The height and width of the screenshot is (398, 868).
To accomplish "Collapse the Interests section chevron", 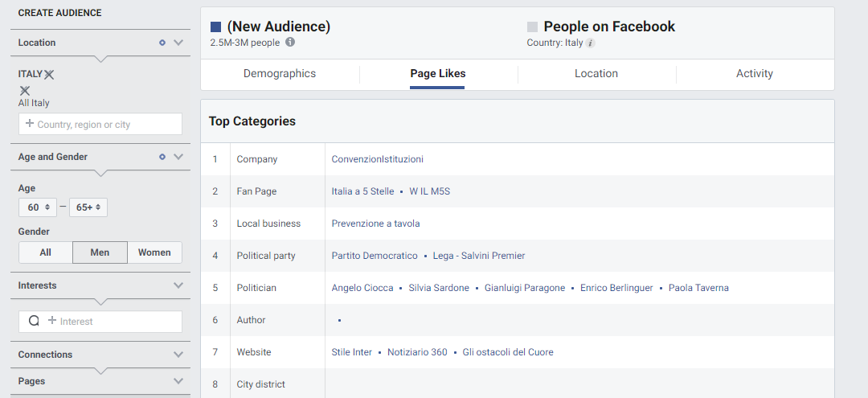I will pyautogui.click(x=178, y=285).
